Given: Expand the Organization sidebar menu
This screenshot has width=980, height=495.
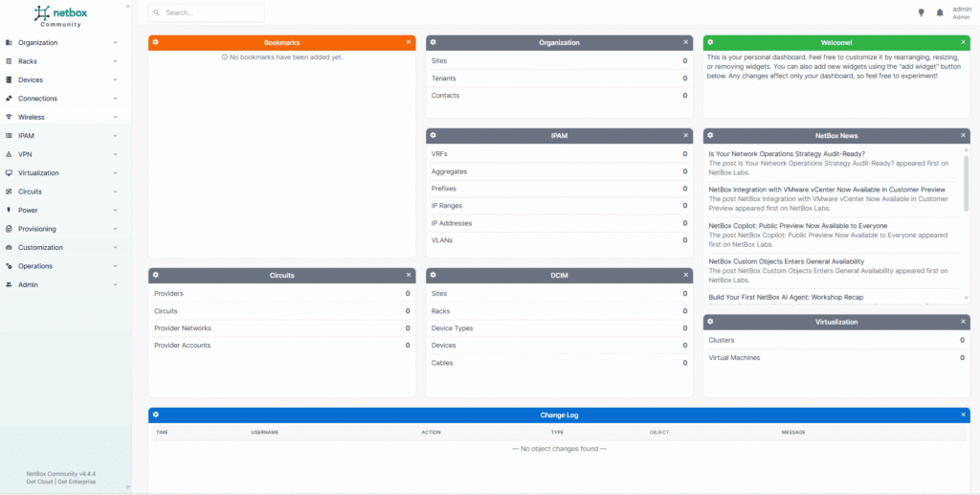Looking at the screenshot, I should pos(65,43).
